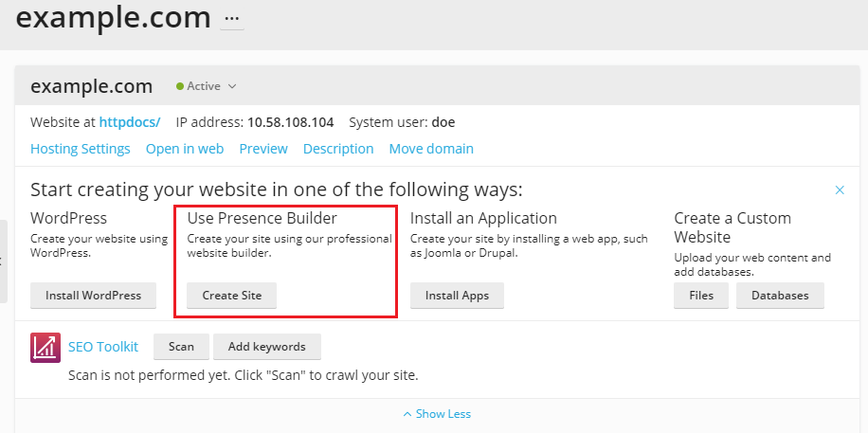868x433 pixels.
Task: Dismiss the website creation suggestions panel
Action: pos(840,190)
